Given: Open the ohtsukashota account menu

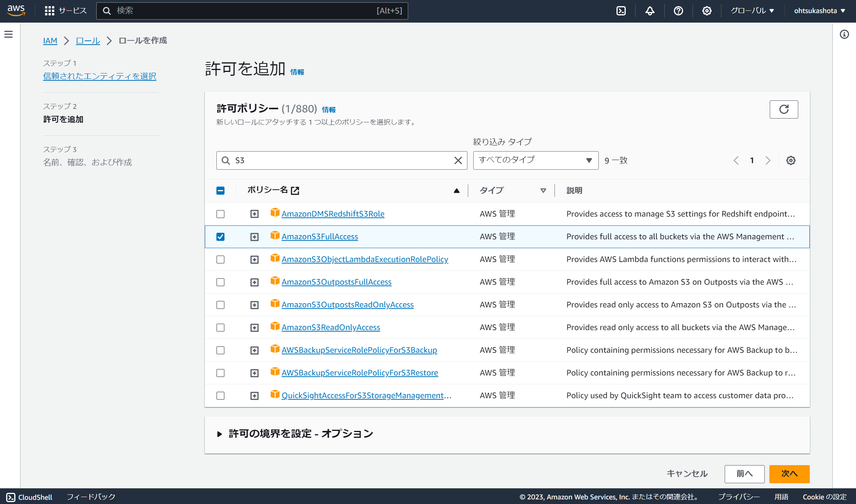Looking at the screenshot, I should point(819,10).
